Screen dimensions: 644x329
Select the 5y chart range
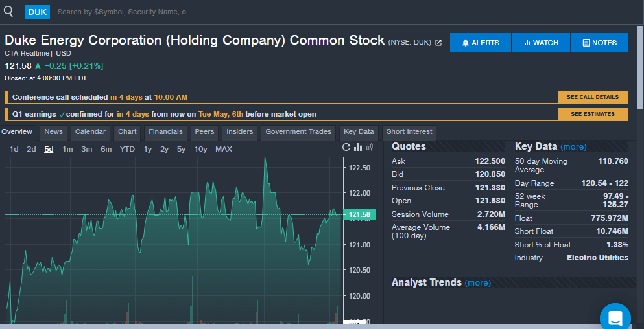(181, 150)
